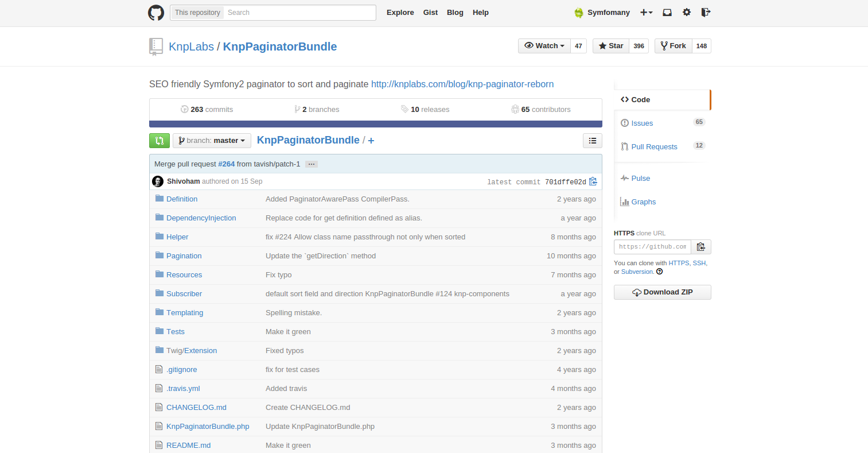Open the Pulse tab
The image size is (868, 453).
point(662,178)
